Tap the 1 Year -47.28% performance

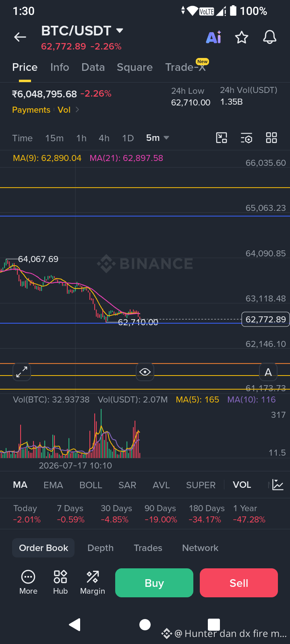pos(249,514)
